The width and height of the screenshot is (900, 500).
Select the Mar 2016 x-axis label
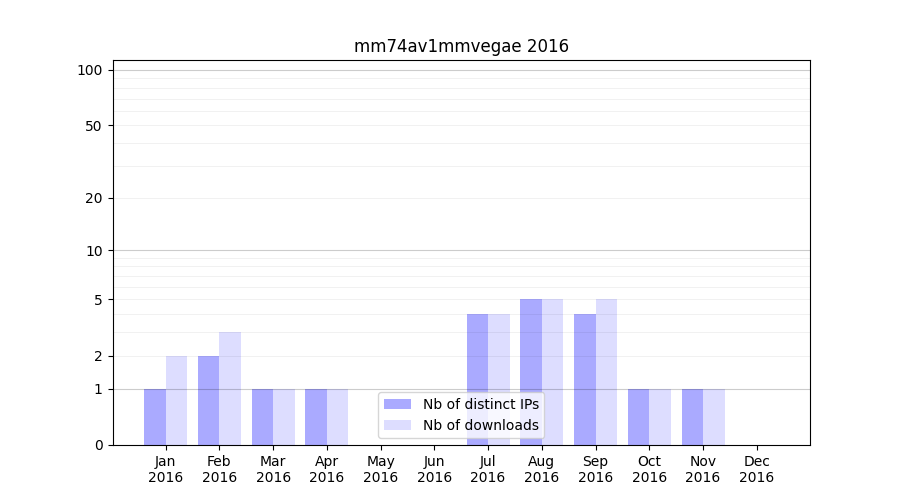pos(273,469)
